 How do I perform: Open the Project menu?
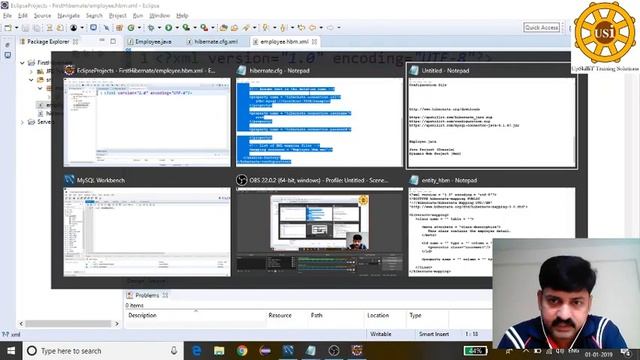click(x=118, y=16)
